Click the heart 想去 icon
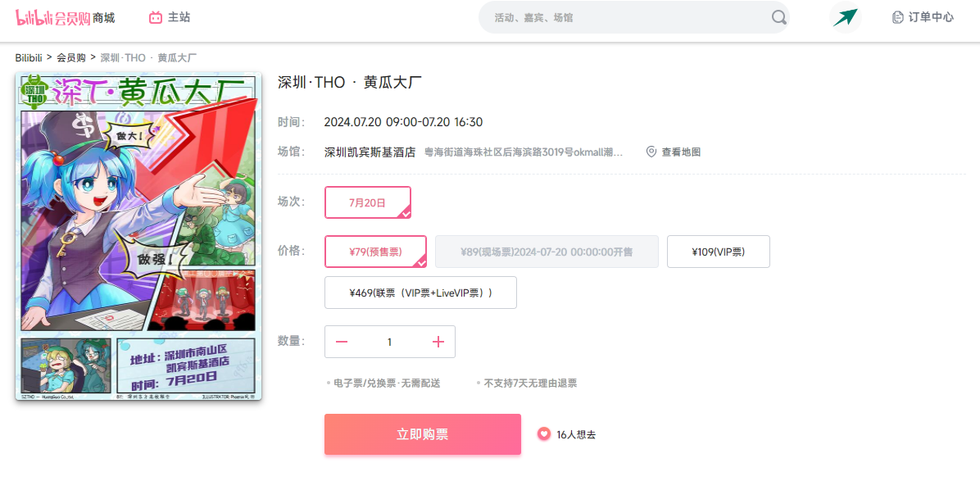980x481 pixels. click(x=544, y=434)
